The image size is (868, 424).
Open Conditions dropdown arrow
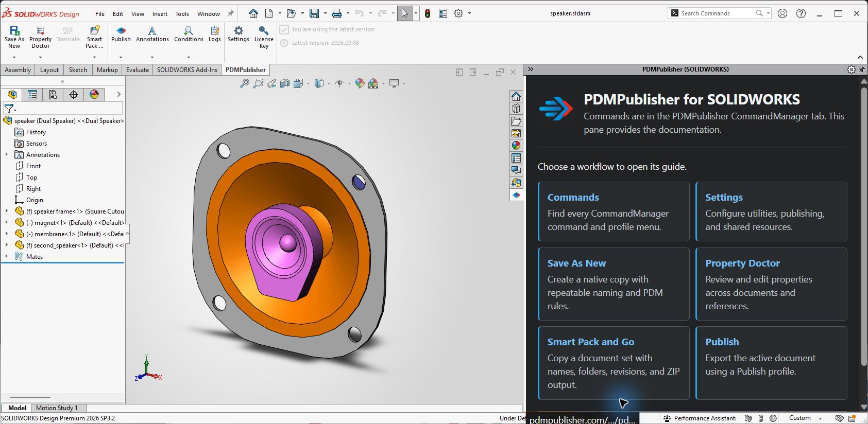pos(189,57)
